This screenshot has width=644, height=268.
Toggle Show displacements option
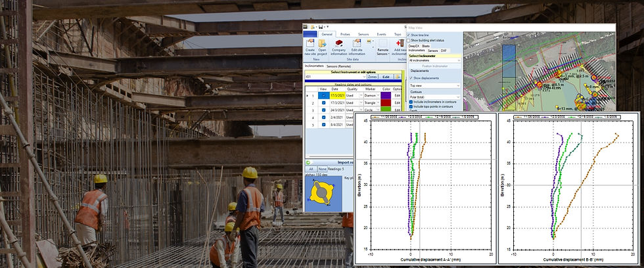click(x=411, y=78)
